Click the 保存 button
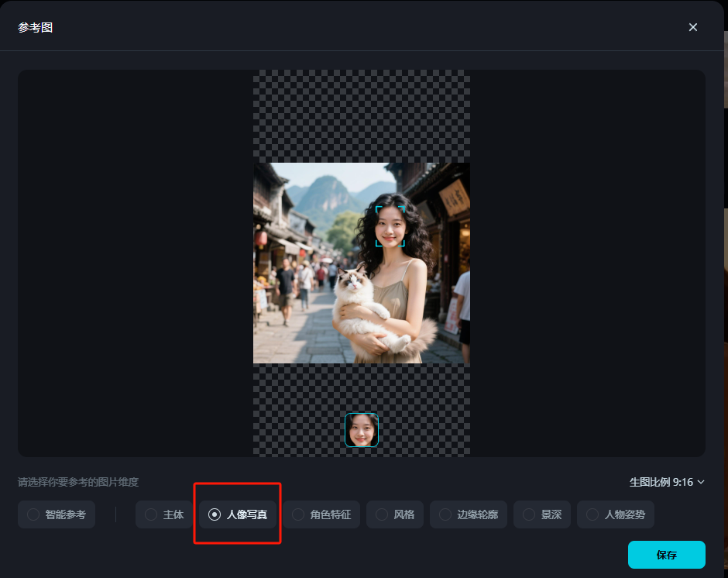728x578 pixels. tap(667, 554)
